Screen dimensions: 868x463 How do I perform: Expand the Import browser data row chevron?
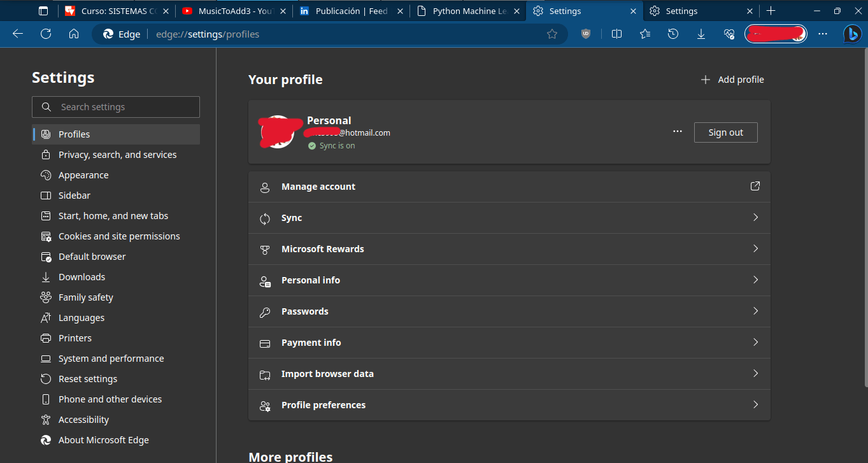756,373
